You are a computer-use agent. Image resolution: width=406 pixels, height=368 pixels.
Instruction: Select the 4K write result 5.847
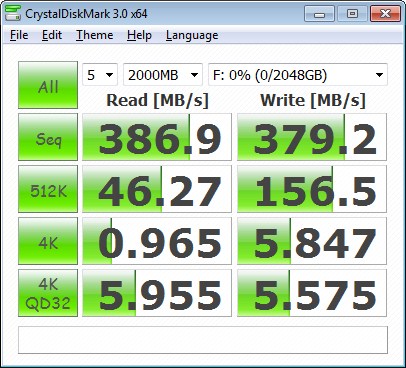312,241
